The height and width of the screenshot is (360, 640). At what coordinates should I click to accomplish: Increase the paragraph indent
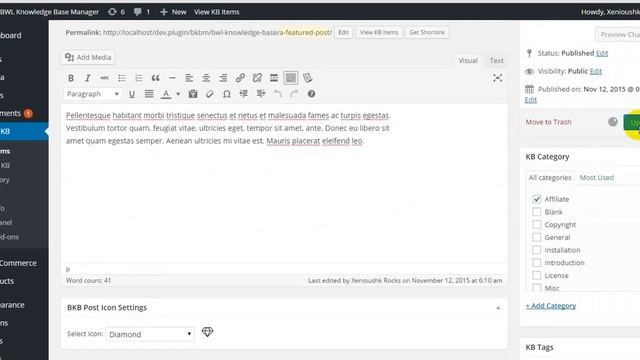(x=261, y=94)
